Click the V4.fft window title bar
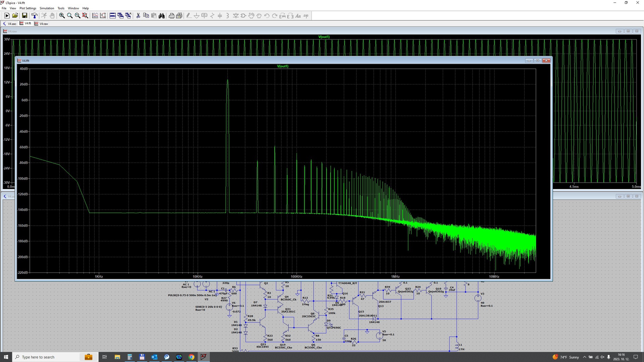This screenshot has height=362, width=644. [x=268, y=61]
